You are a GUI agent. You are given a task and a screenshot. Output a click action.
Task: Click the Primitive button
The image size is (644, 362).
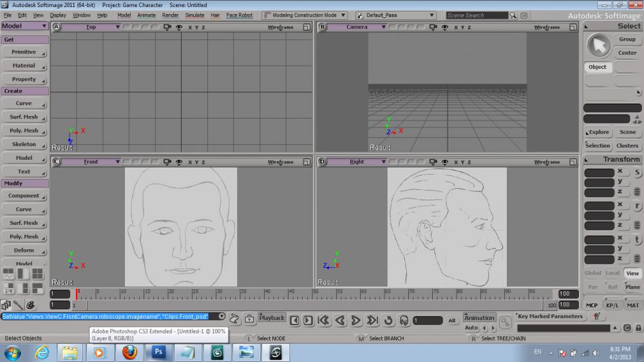24,52
